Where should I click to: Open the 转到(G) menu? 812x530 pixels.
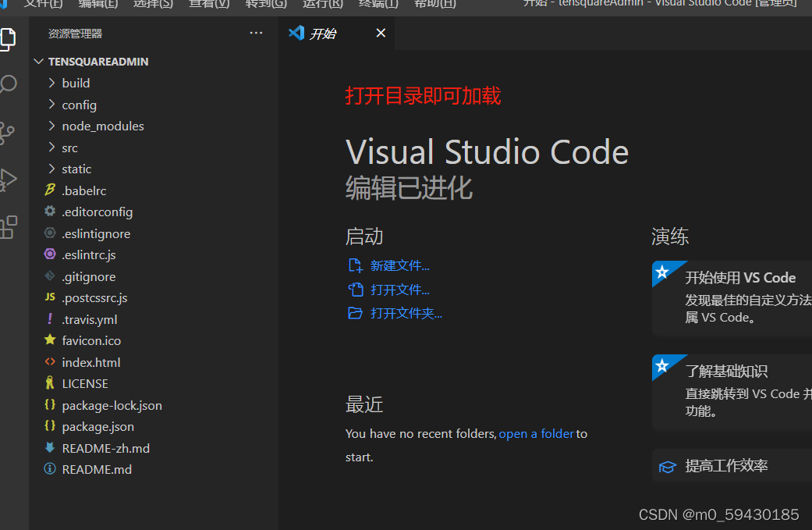coord(266,4)
